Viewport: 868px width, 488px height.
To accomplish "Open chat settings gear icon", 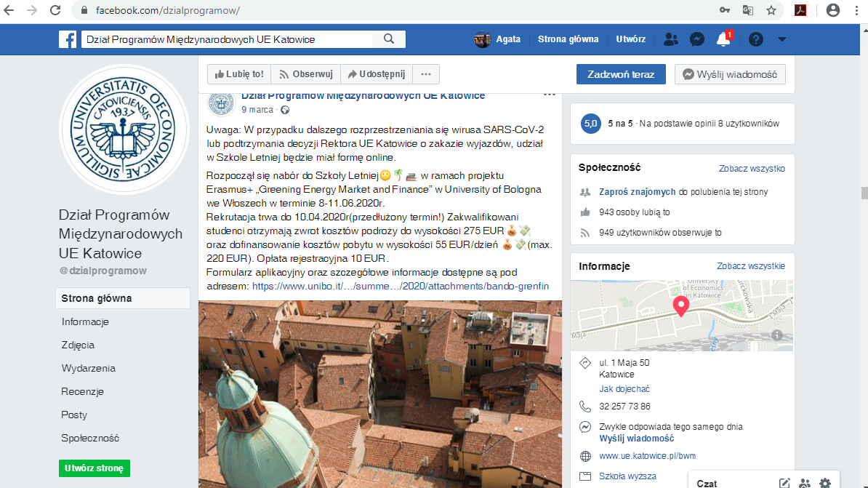I will point(825,483).
